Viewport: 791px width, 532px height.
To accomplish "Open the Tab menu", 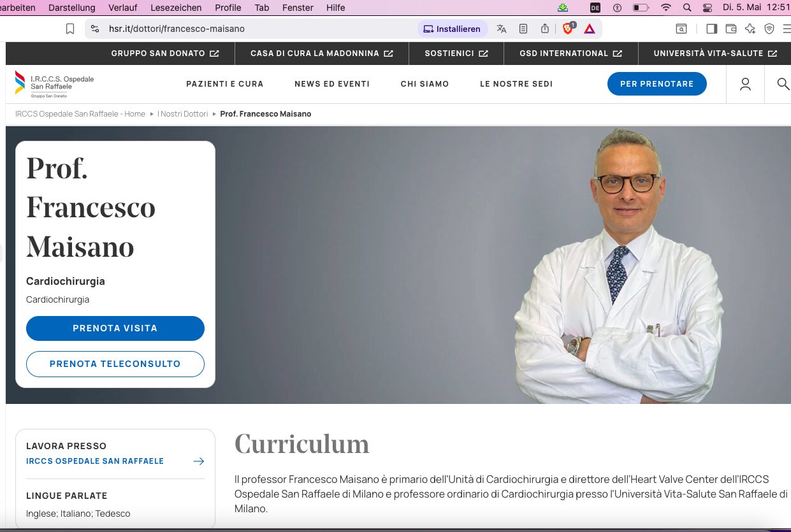I will point(261,8).
